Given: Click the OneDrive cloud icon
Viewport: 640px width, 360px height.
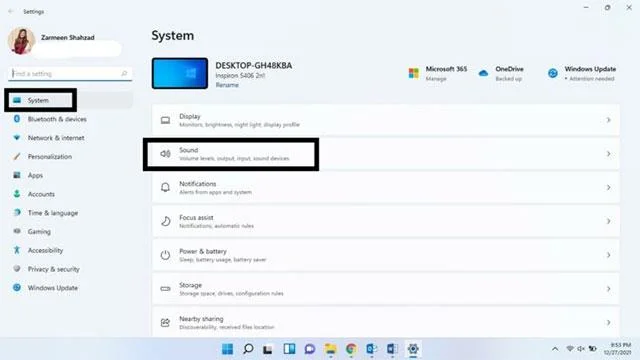Looking at the screenshot, I should (483, 73).
